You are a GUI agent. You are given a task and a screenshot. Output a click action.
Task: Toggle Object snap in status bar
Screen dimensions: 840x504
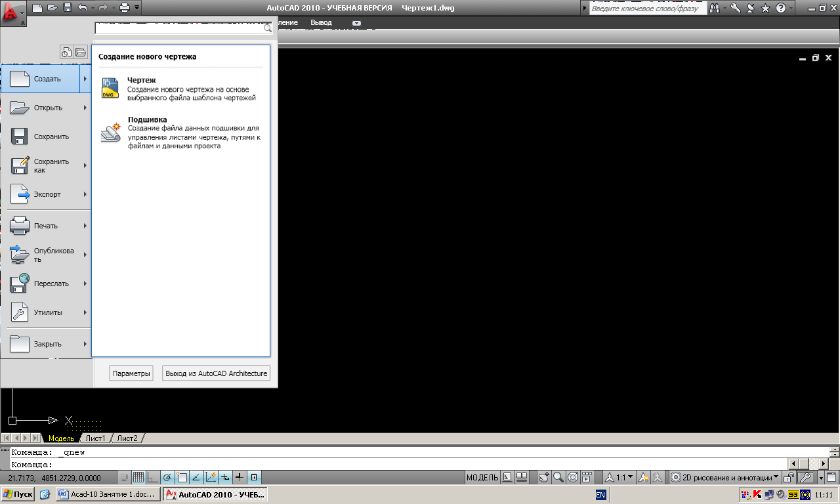[182, 477]
